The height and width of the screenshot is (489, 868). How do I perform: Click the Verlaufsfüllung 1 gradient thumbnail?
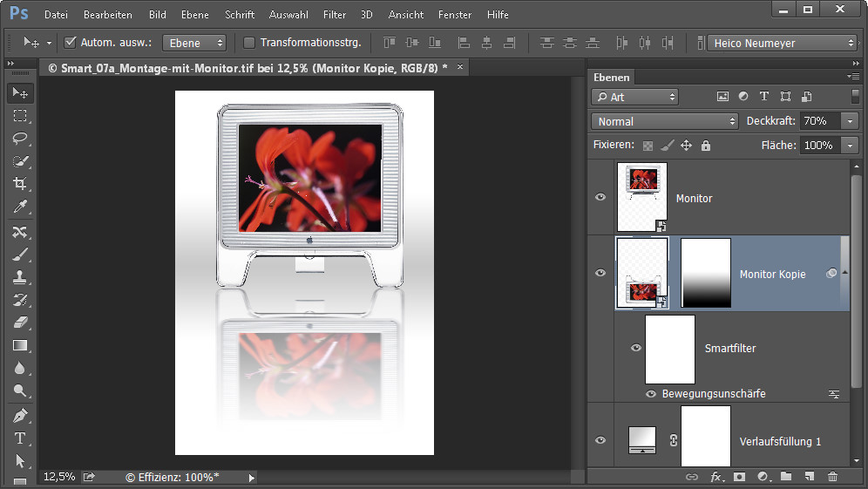coord(642,440)
